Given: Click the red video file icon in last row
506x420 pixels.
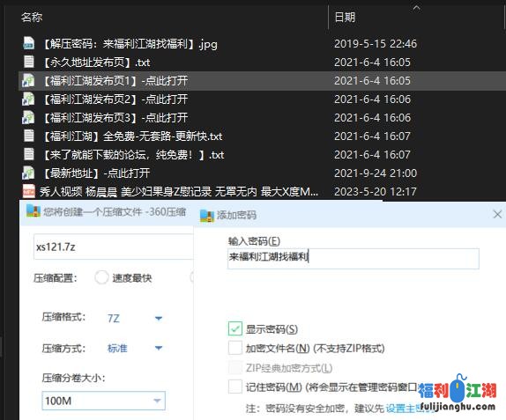Looking at the screenshot, I should [x=29, y=191].
